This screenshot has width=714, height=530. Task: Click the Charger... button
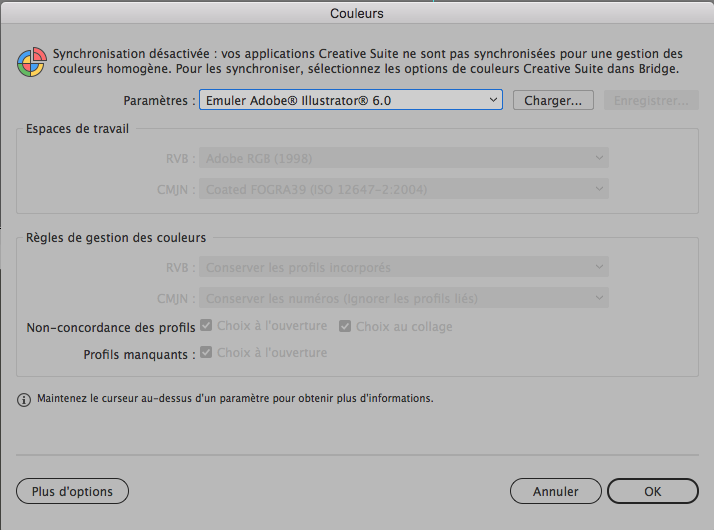pos(553,100)
